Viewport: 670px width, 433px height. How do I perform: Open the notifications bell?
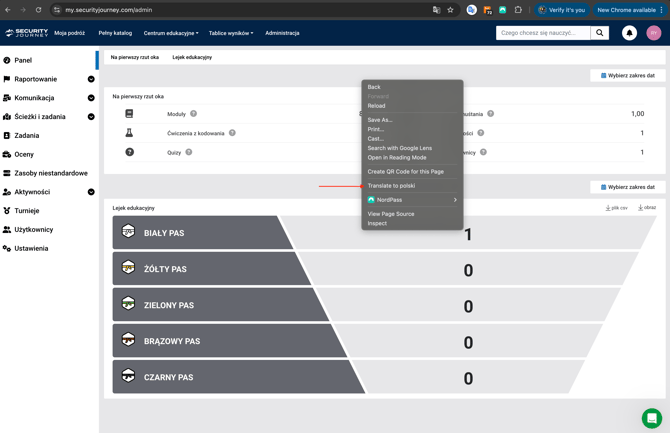pos(629,33)
